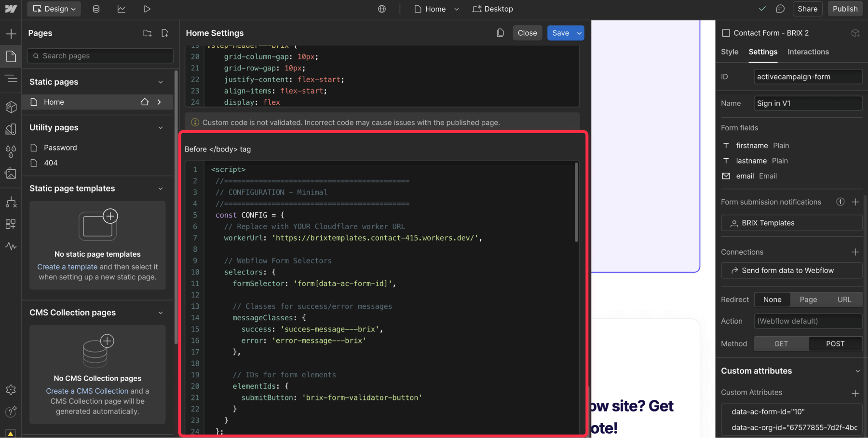Click the Share button
This screenshot has height=438, width=868.
(x=807, y=9)
